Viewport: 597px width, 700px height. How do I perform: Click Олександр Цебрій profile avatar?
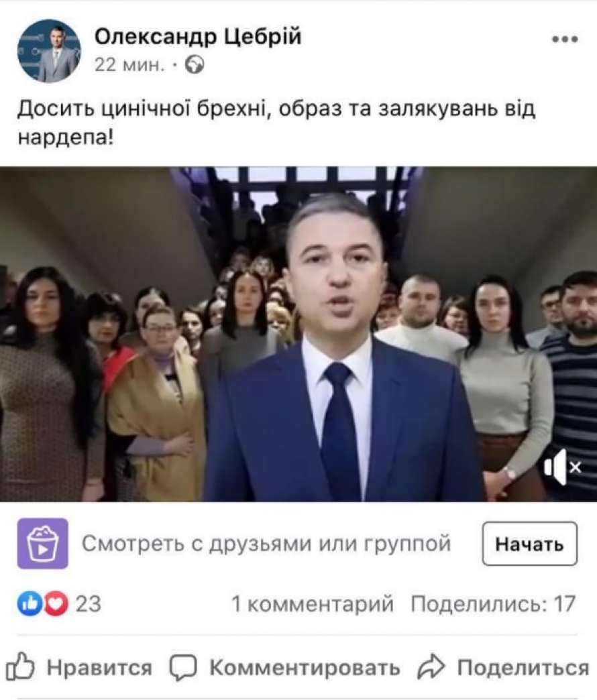(49, 50)
